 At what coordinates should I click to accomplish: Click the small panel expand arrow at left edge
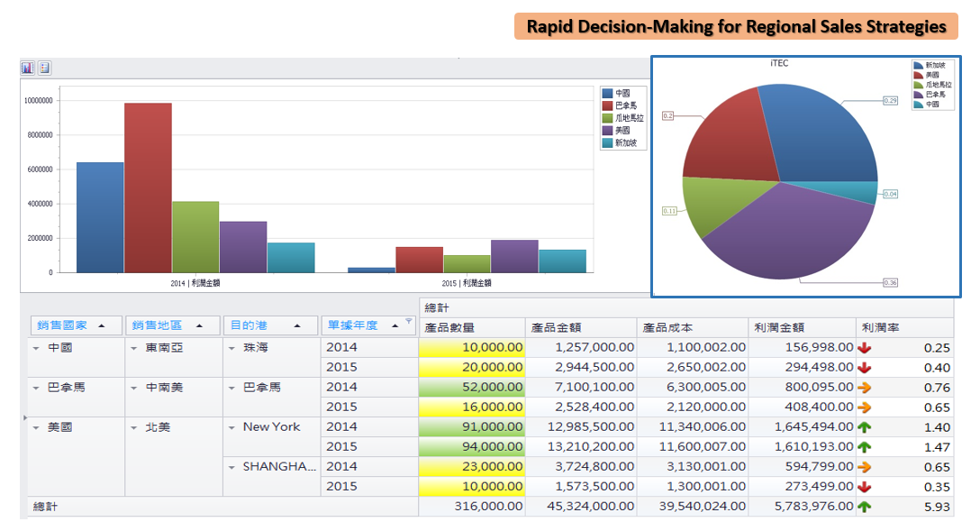[24, 418]
